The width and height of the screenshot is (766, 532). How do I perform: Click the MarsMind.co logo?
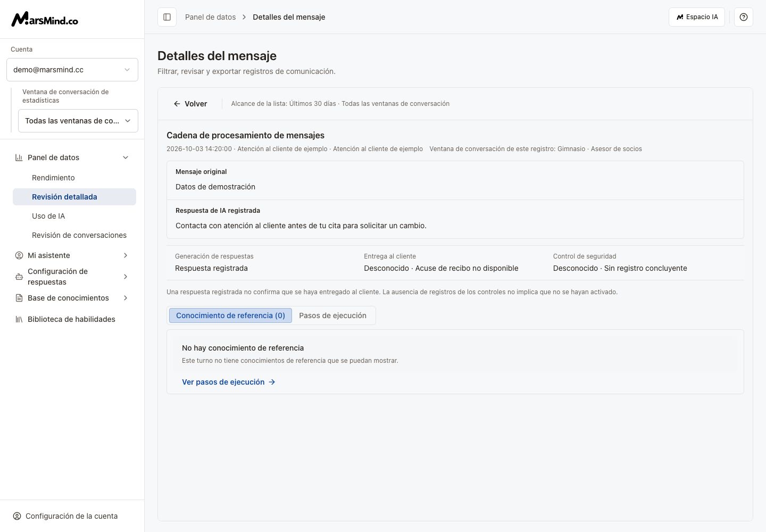coord(45,19)
